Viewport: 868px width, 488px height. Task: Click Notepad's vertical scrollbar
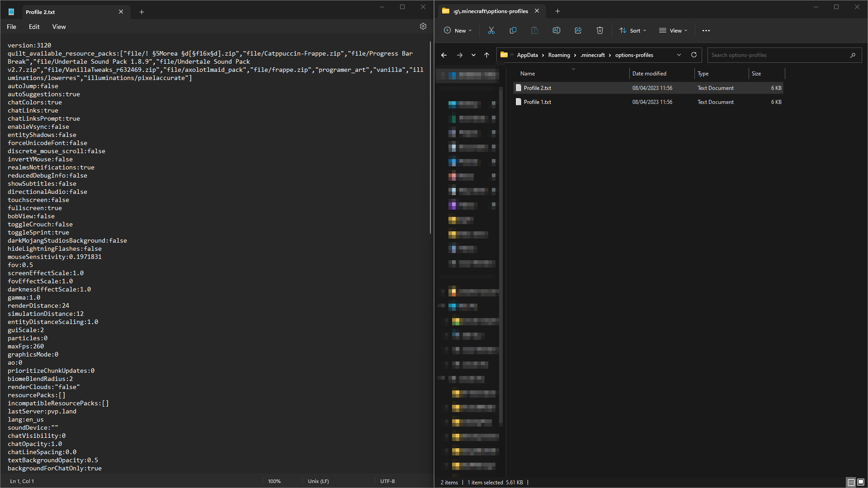coord(430,136)
